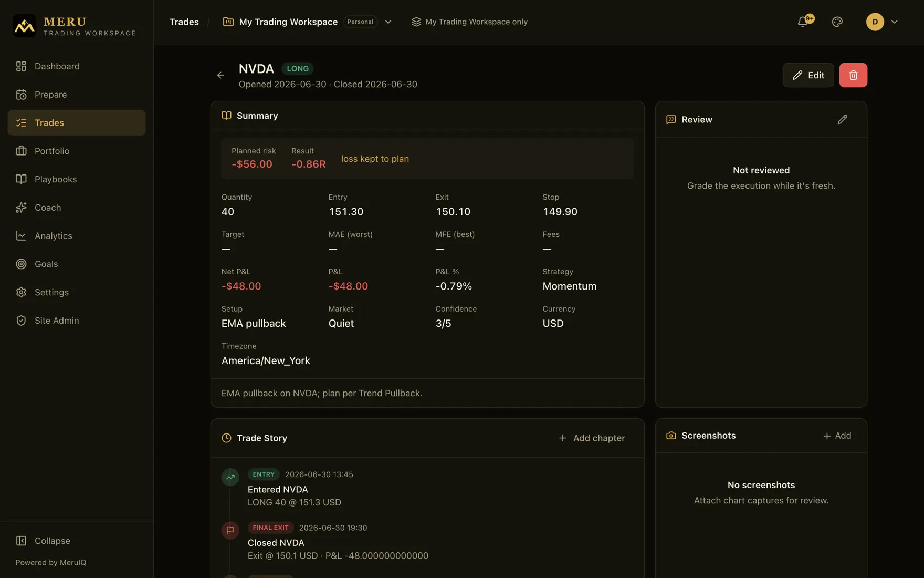Click the Strategy value Momentum
The height and width of the screenshot is (578, 924).
[x=569, y=286]
